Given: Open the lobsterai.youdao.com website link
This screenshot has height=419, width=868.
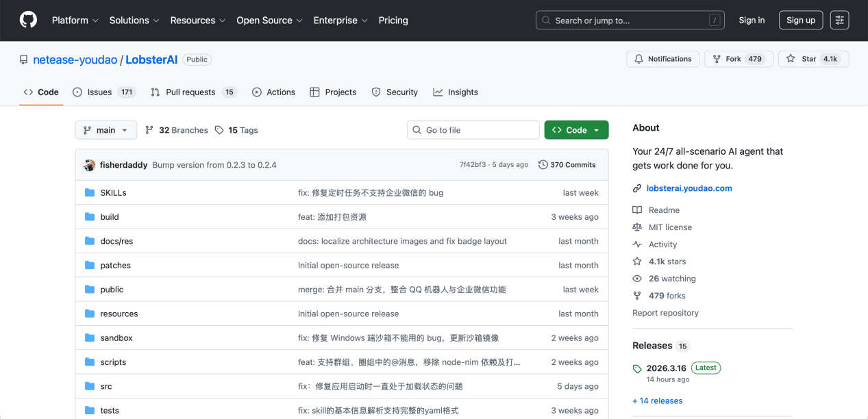Looking at the screenshot, I should (689, 188).
